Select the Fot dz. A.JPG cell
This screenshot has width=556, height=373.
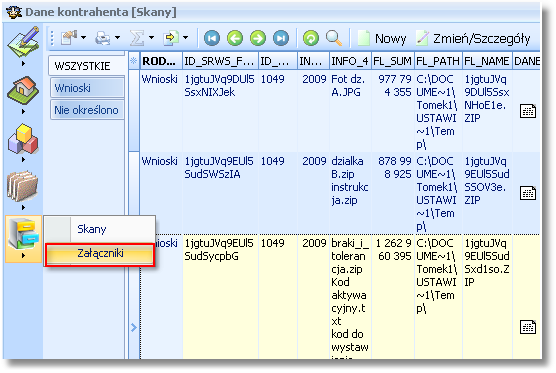click(x=350, y=111)
